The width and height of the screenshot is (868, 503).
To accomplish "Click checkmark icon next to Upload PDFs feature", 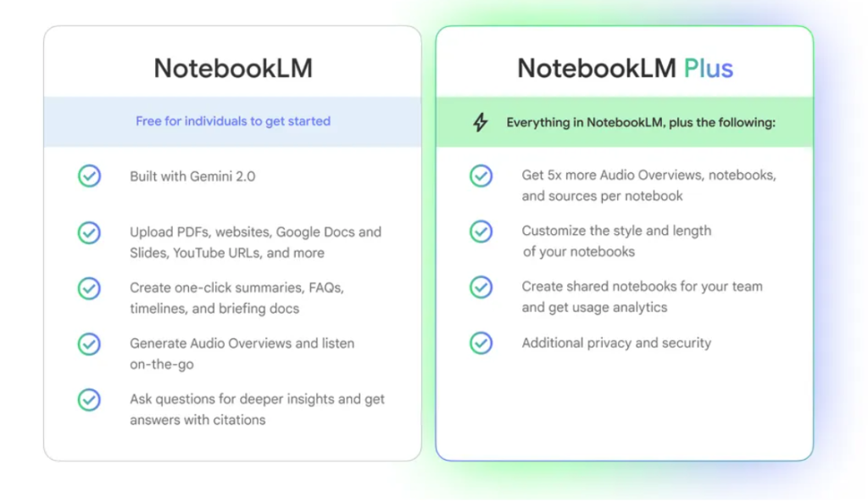I will point(89,232).
